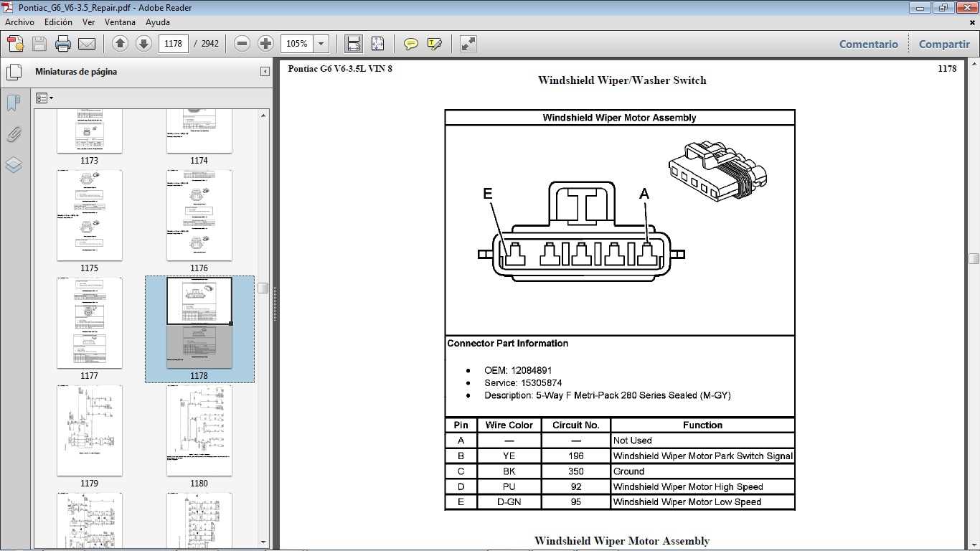The height and width of the screenshot is (551, 980).
Task: Open the page thumbnails panel icon
Action: 14,72
